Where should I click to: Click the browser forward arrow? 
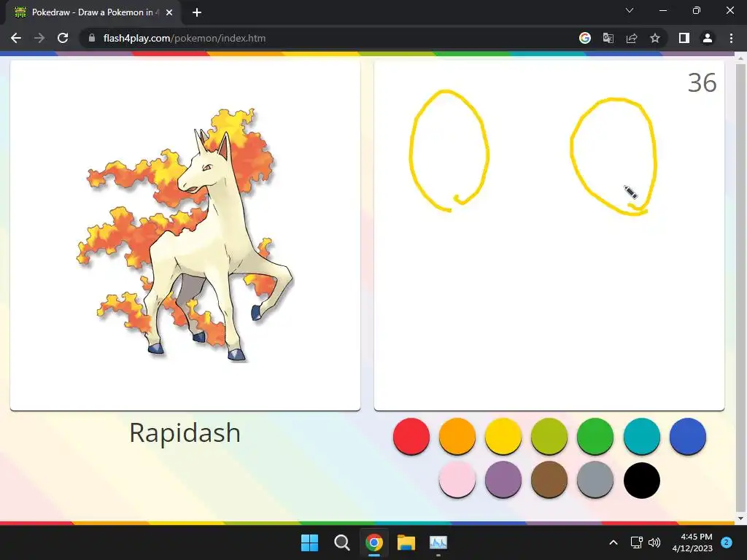[39, 38]
